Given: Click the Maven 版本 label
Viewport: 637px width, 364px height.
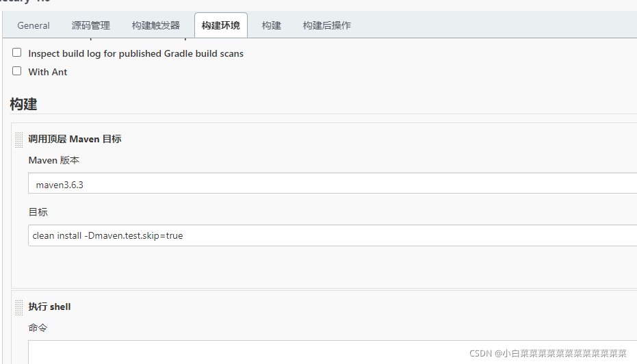Looking at the screenshot, I should [53, 161].
